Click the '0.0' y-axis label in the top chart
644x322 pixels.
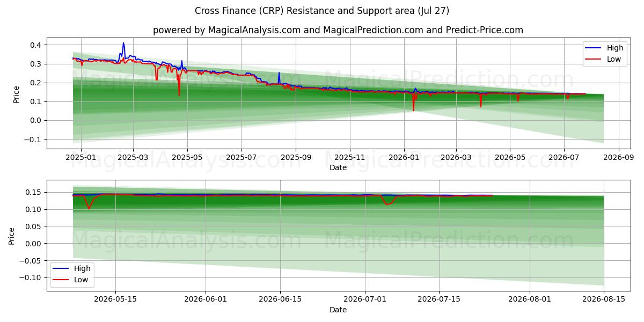click(x=36, y=120)
